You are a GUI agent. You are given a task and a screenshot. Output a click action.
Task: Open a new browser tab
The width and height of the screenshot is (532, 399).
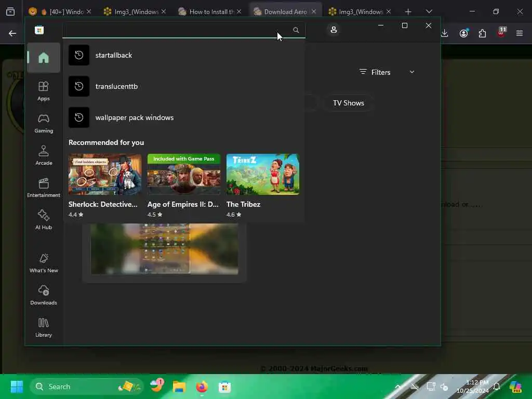point(408,12)
